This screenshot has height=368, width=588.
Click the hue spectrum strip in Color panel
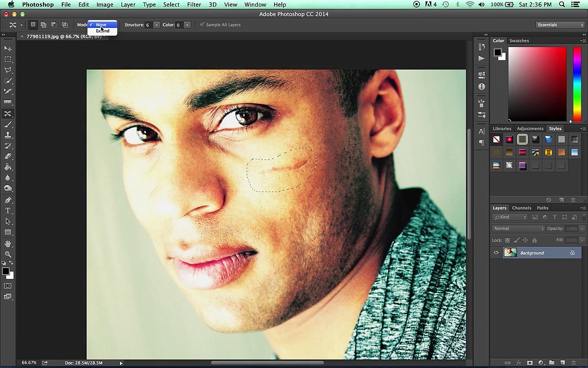[x=577, y=84]
